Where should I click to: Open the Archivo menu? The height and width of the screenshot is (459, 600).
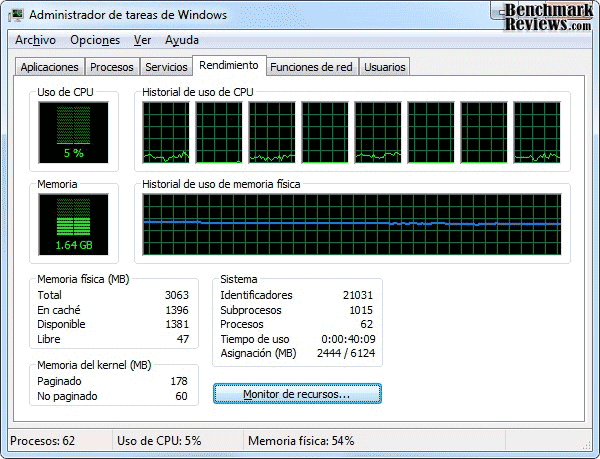coord(35,40)
